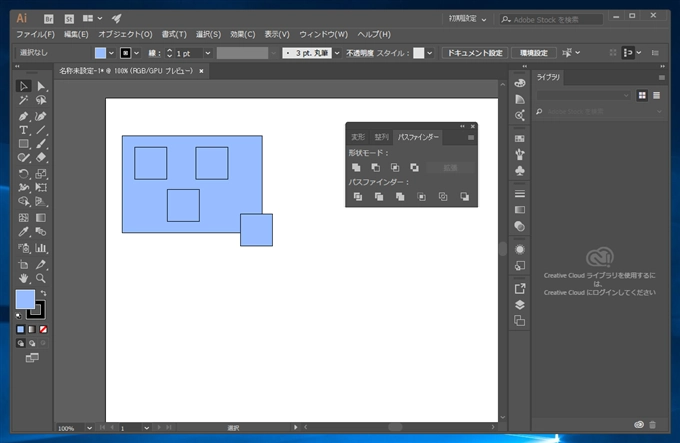Select the Shape Builder tool
The height and width of the screenshot is (443, 680).
[23, 202]
